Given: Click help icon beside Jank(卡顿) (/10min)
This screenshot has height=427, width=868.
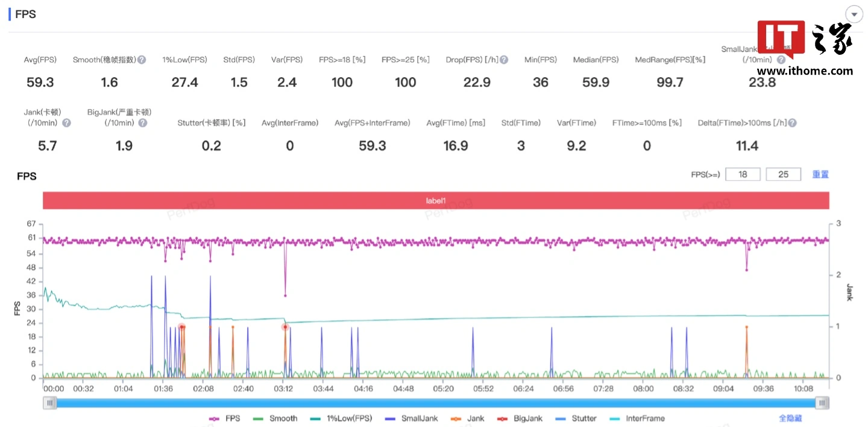Looking at the screenshot, I should pos(66,123).
